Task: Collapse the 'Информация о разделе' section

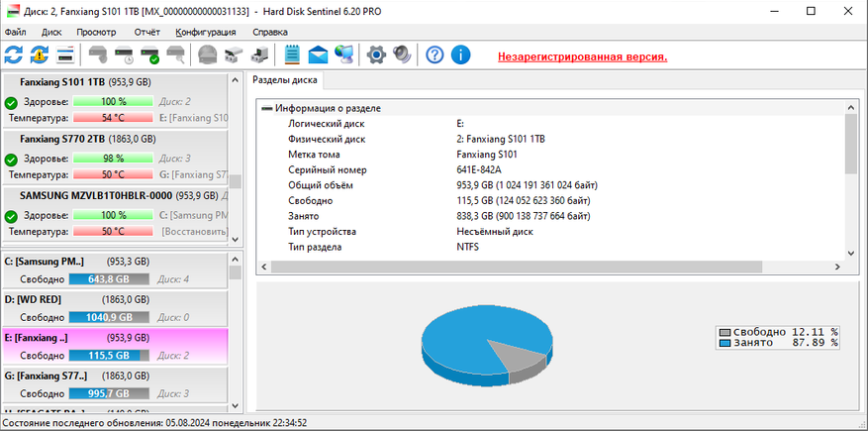Action: [267, 108]
